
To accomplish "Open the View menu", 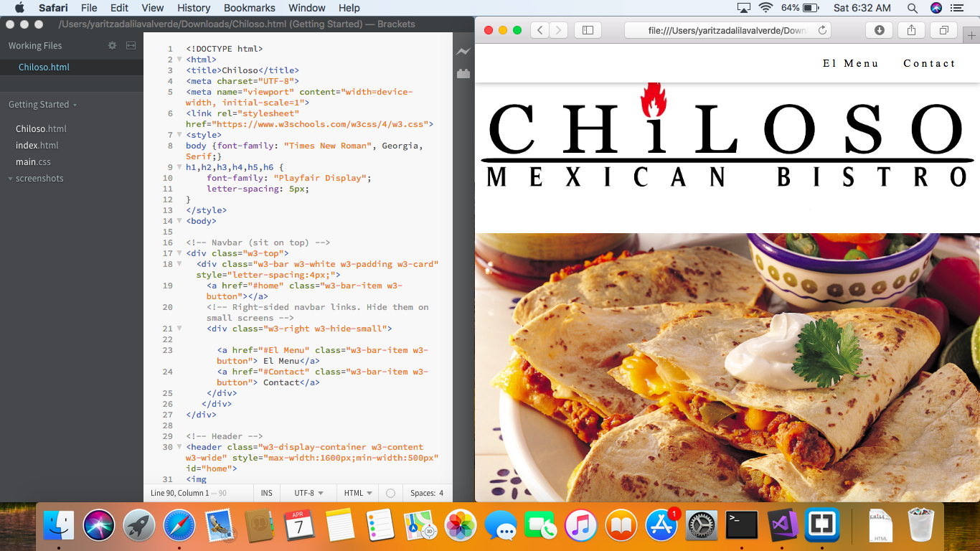I will coord(152,8).
